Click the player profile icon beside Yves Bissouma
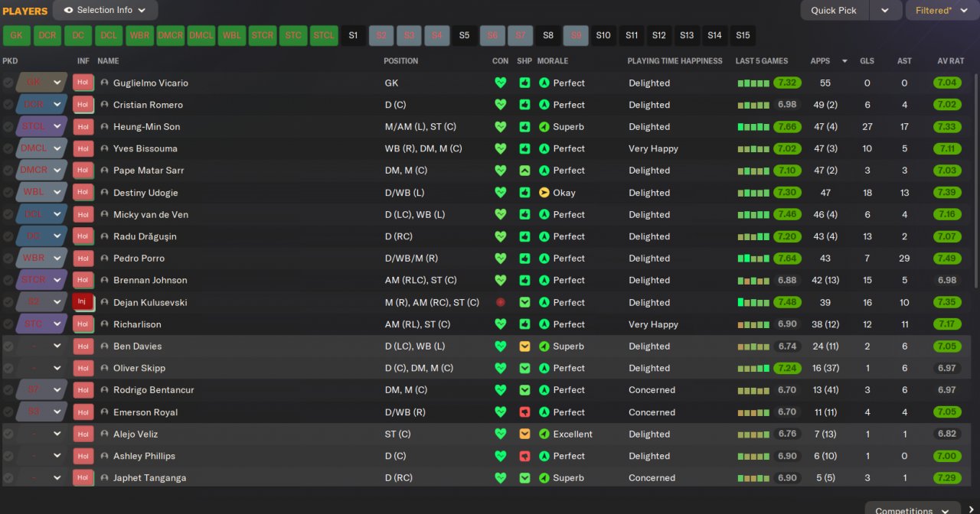980x514 pixels. click(105, 148)
